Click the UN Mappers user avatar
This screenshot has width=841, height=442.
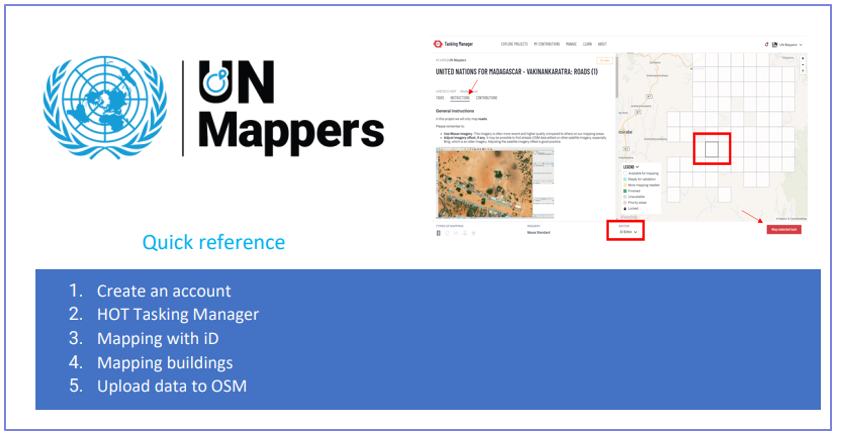(x=776, y=44)
